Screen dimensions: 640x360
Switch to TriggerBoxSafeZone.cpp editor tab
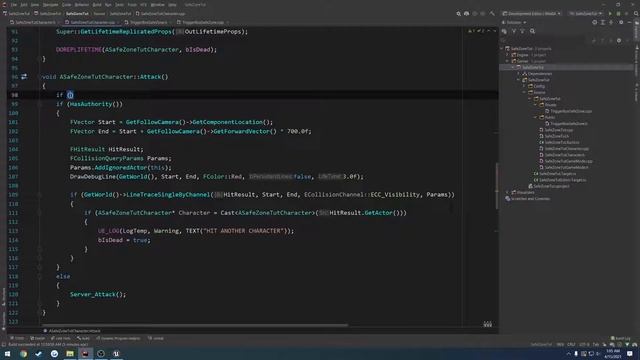pyautogui.click(x=203, y=22)
